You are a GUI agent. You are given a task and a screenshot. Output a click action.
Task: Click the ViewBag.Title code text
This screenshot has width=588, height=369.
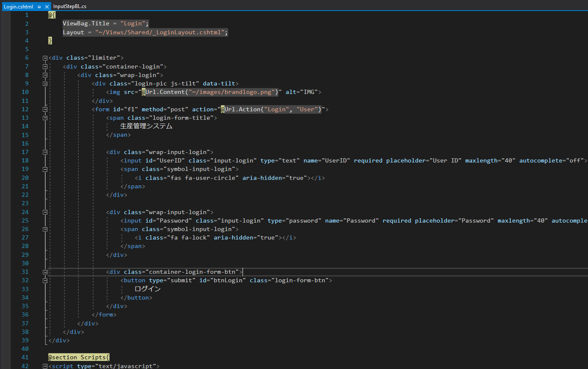point(86,24)
